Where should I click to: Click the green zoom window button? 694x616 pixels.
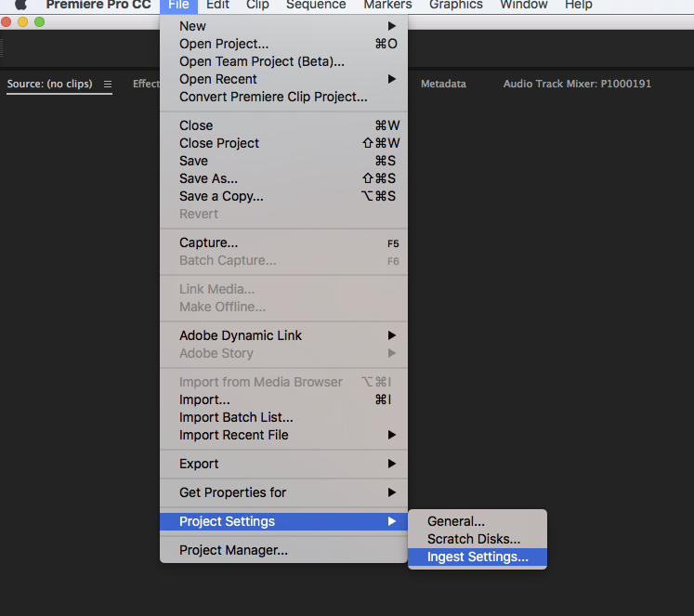click(39, 22)
